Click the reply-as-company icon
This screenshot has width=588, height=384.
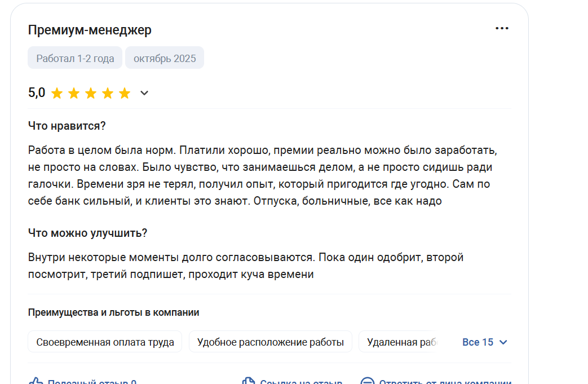[368, 382]
